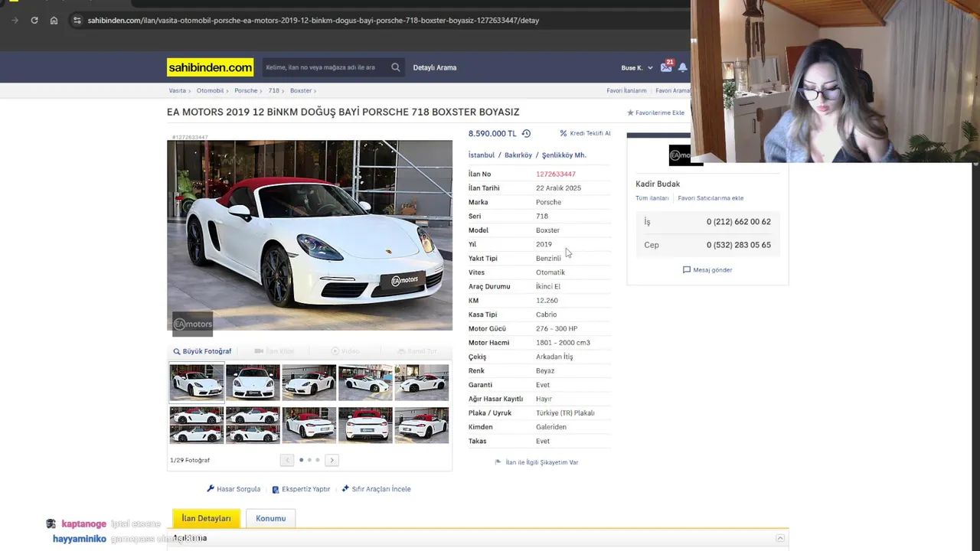Click Favori Satıcılarıma ekle link
The width and height of the screenshot is (980, 551).
coord(710,198)
